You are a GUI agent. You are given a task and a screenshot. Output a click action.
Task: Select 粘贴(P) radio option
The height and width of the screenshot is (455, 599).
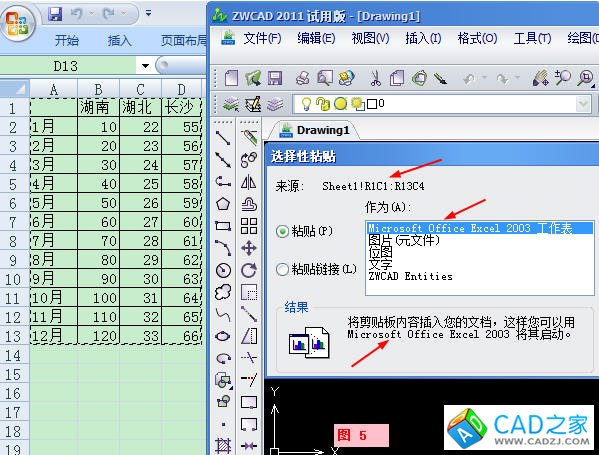tap(304, 231)
